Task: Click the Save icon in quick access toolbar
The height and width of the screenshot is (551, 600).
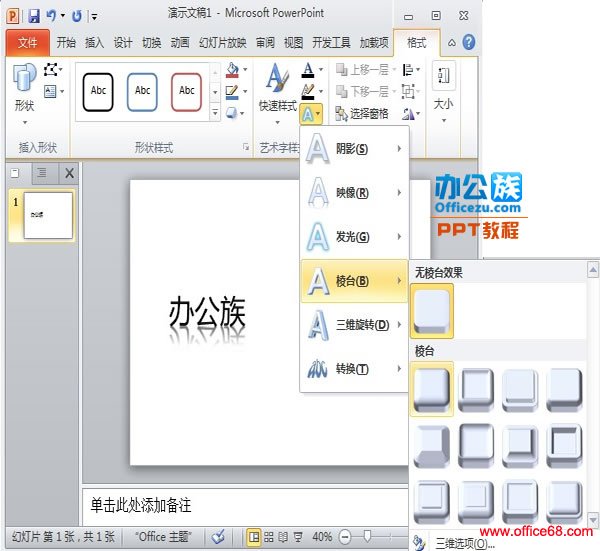Action: (x=34, y=16)
